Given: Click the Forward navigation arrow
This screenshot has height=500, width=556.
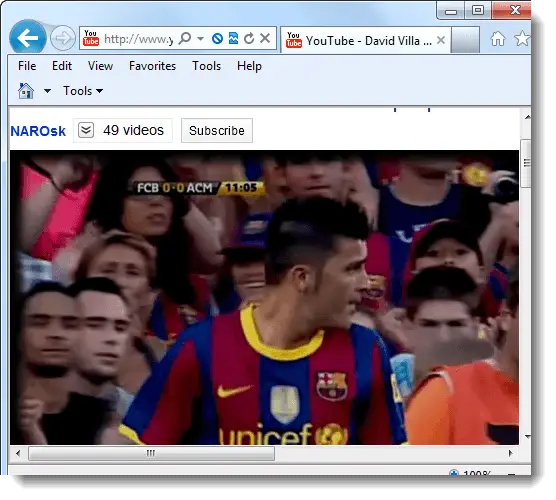Looking at the screenshot, I should pos(63,38).
